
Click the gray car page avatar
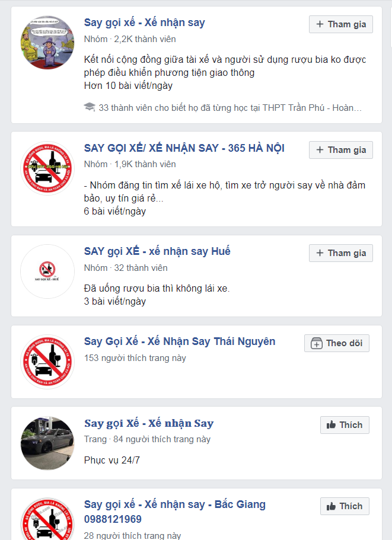point(47,443)
